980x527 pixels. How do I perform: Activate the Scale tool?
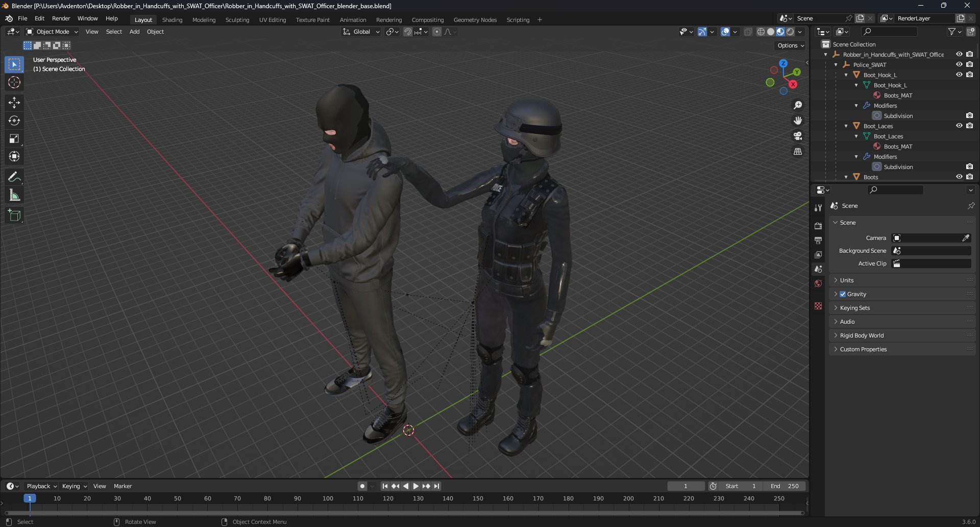coord(14,138)
